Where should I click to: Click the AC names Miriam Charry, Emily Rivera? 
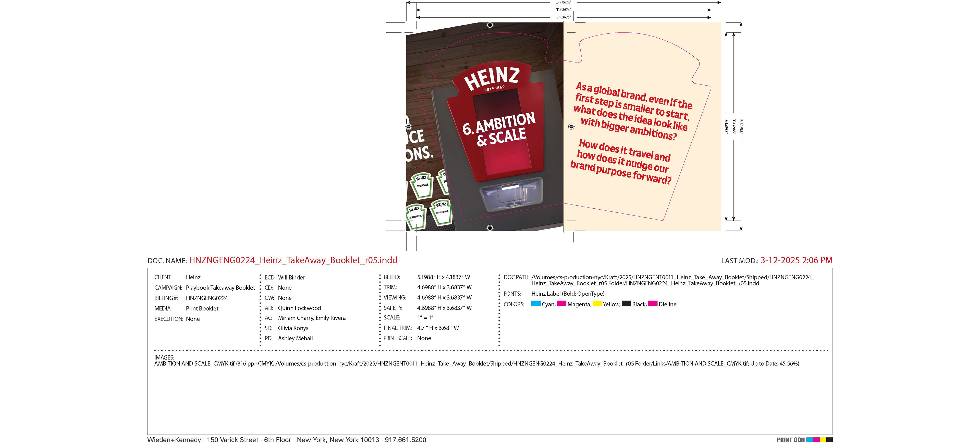tap(312, 318)
